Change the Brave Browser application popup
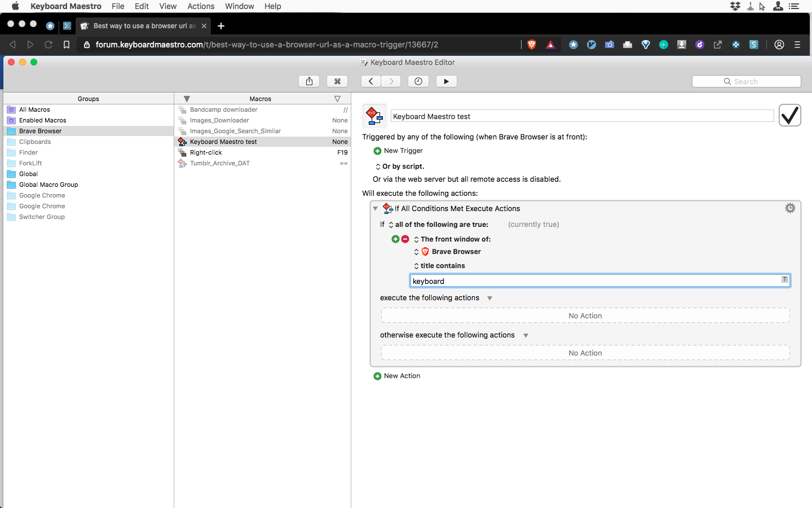Screen dimensions: 812x508 coord(448,252)
